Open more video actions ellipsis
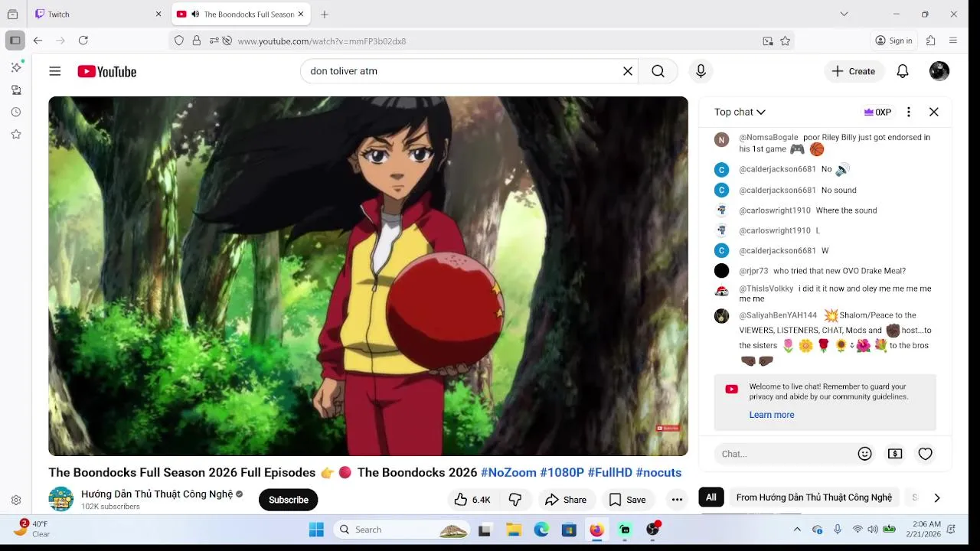Viewport: 980px width, 551px height. 677,500
